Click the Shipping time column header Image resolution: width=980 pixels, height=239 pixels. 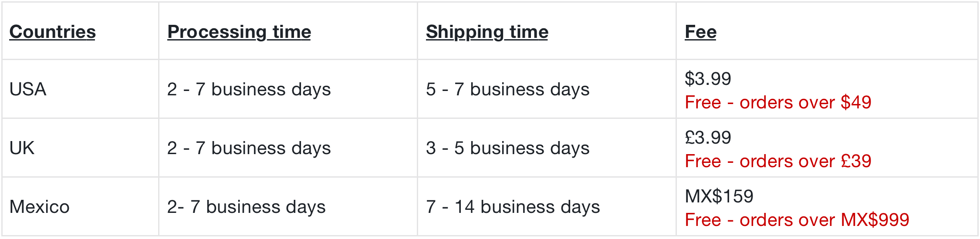(487, 32)
